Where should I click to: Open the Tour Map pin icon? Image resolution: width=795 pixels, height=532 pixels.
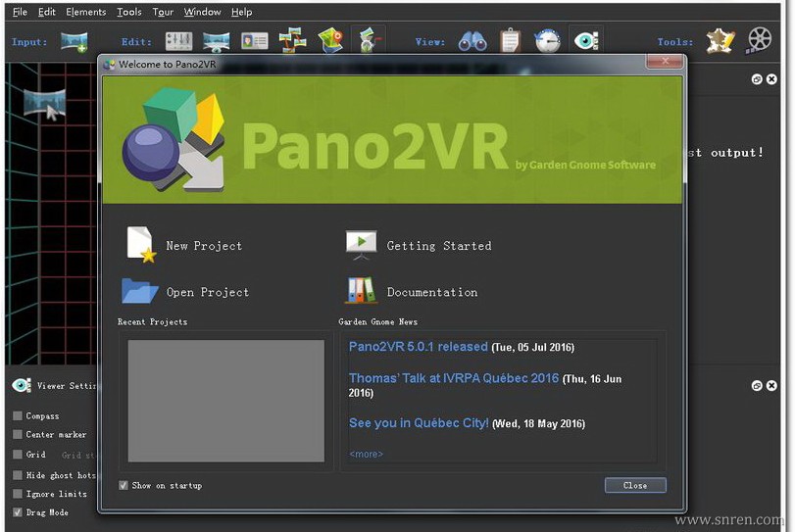[330, 40]
